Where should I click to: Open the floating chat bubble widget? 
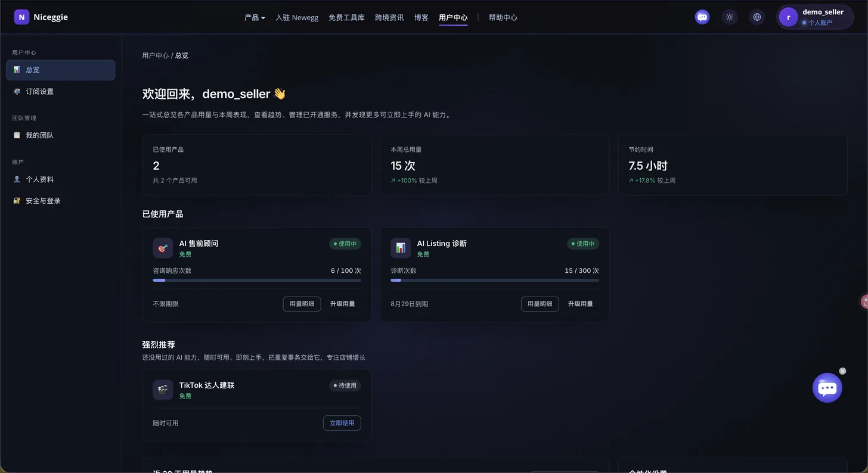pyautogui.click(x=827, y=388)
